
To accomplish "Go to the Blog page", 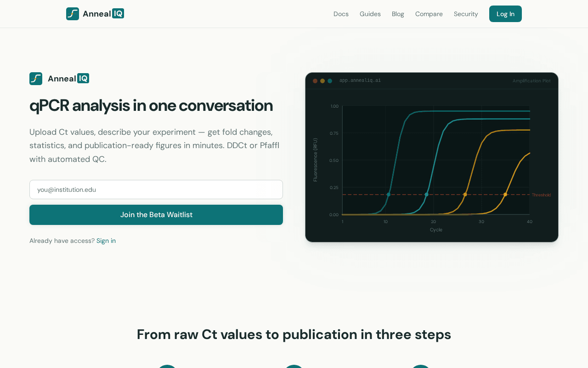I will [398, 14].
